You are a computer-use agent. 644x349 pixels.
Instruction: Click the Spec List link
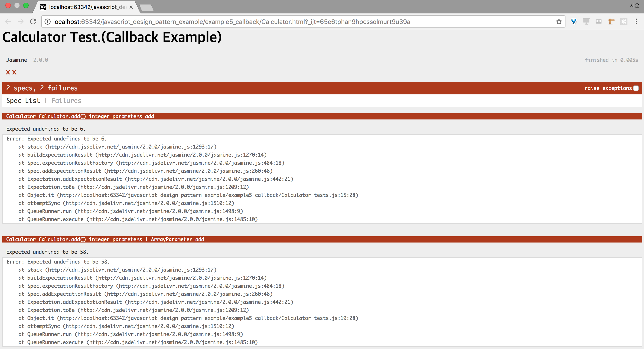pos(23,100)
